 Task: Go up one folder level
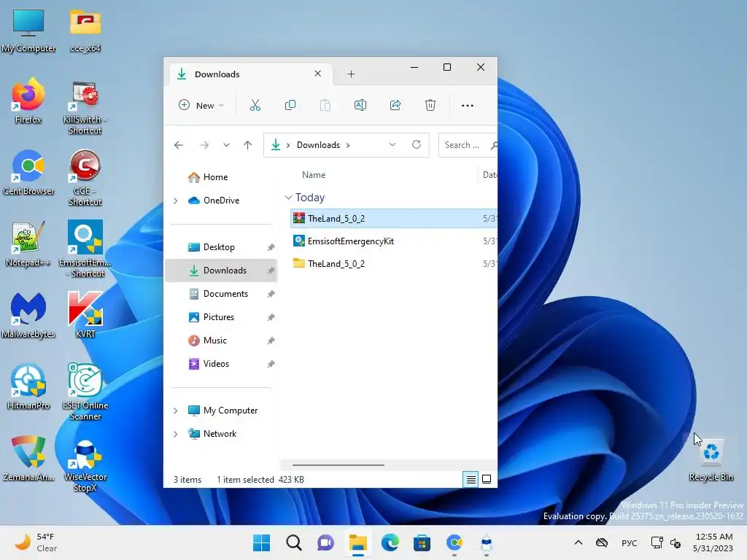point(248,145)
